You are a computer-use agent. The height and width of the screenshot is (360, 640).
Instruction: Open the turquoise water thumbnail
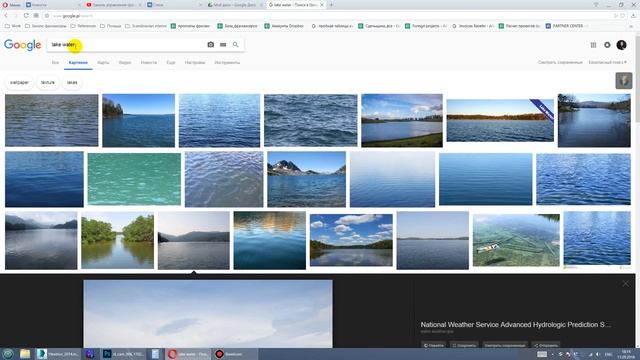[x=134, y=179]
